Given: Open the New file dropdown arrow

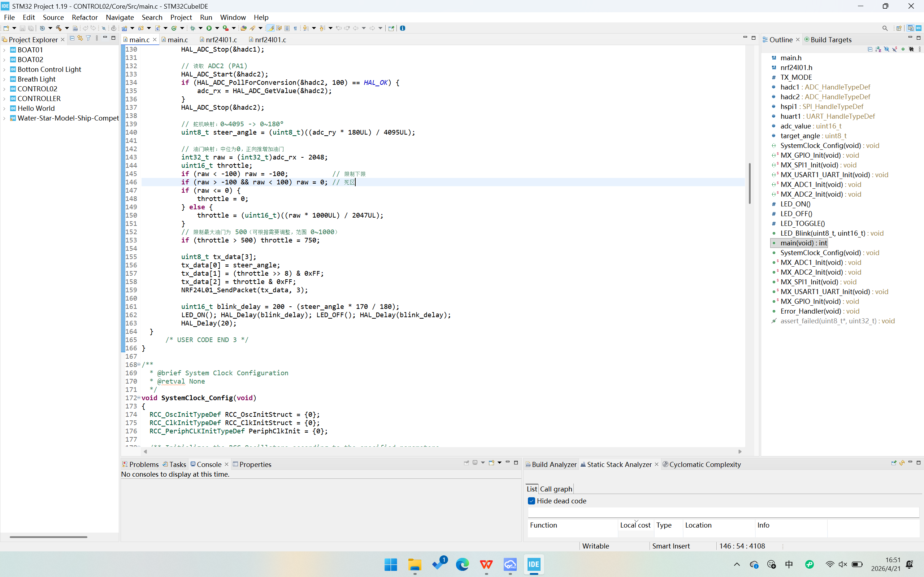Looking at the screenshot, I should click(x=14, y=28).
